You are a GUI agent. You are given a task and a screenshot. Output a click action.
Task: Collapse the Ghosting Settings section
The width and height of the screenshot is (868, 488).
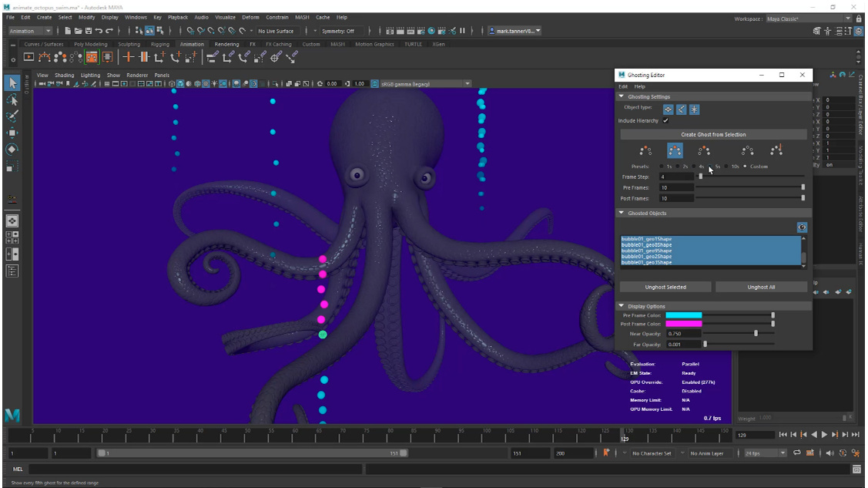coord(622,97)
